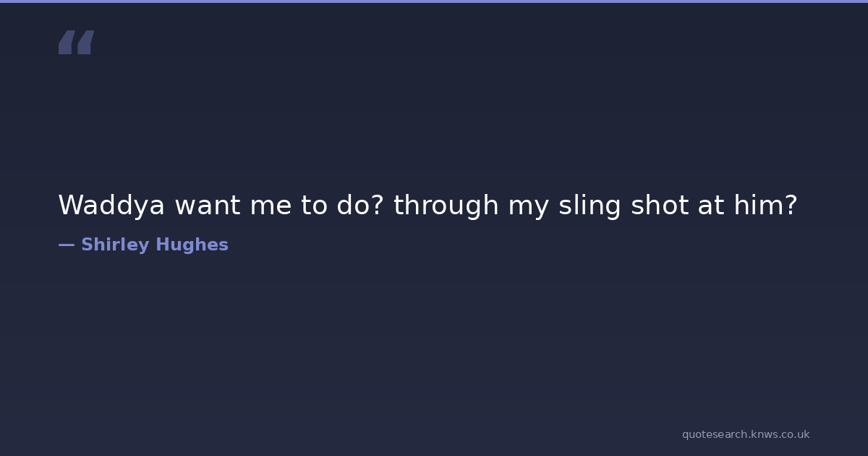Click the author name Shirley Hughes
Screen dimensions: 868x456
[154, 245]
